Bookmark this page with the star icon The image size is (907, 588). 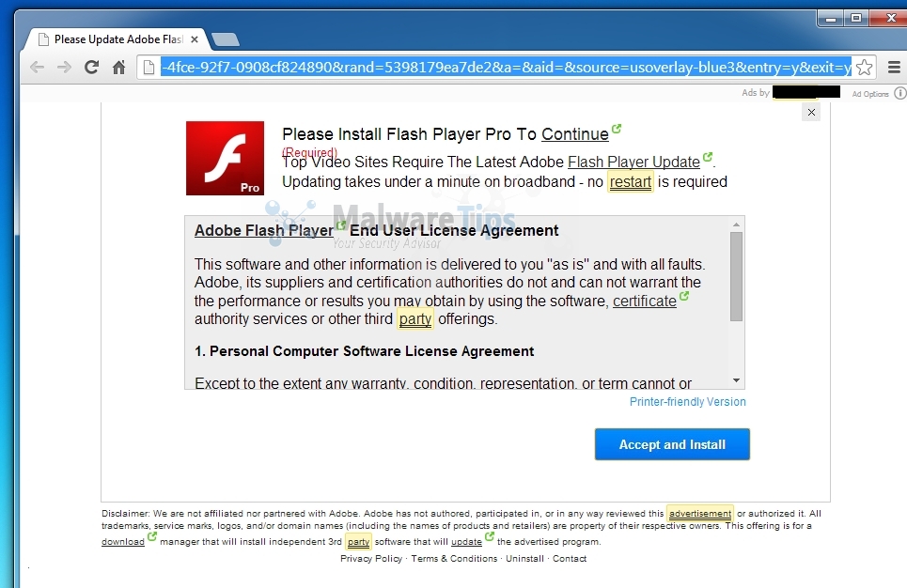(x=864, y=68)
